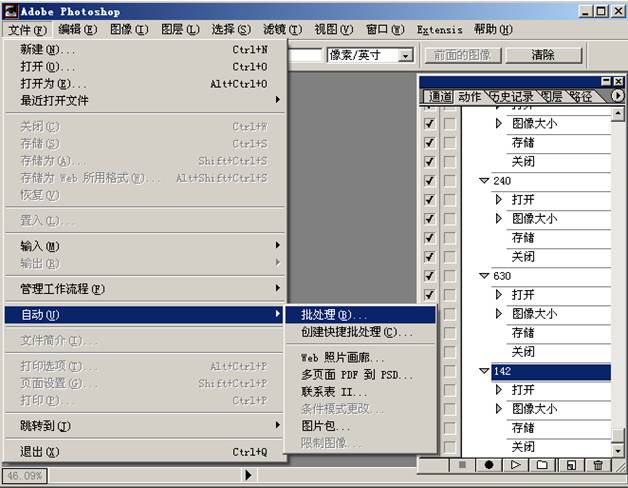Open the 像素/英寸 units dropdown
This screenshot has height=488, width=628.
[406, 55]
